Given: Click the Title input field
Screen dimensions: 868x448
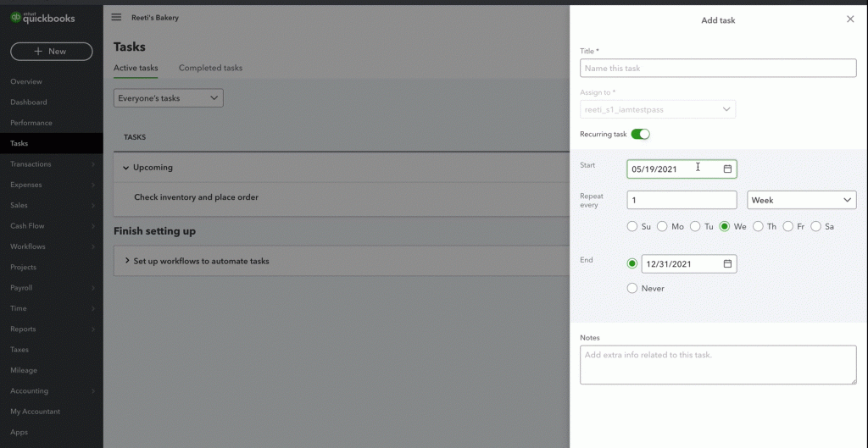Looking at the screenshot, I should [x=718, y=68].
